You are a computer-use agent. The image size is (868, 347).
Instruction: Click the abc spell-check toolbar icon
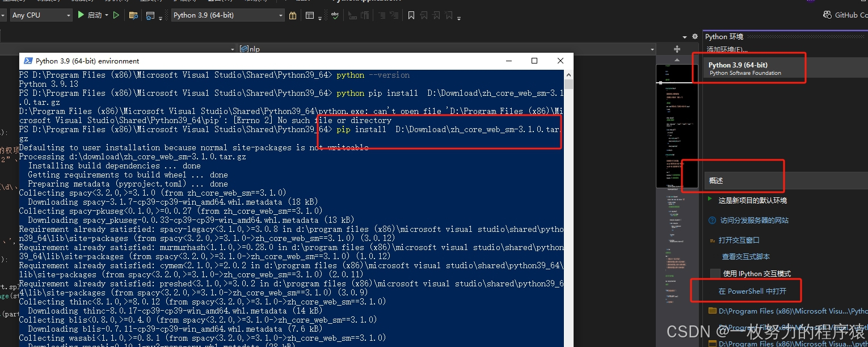coord(335,15)
